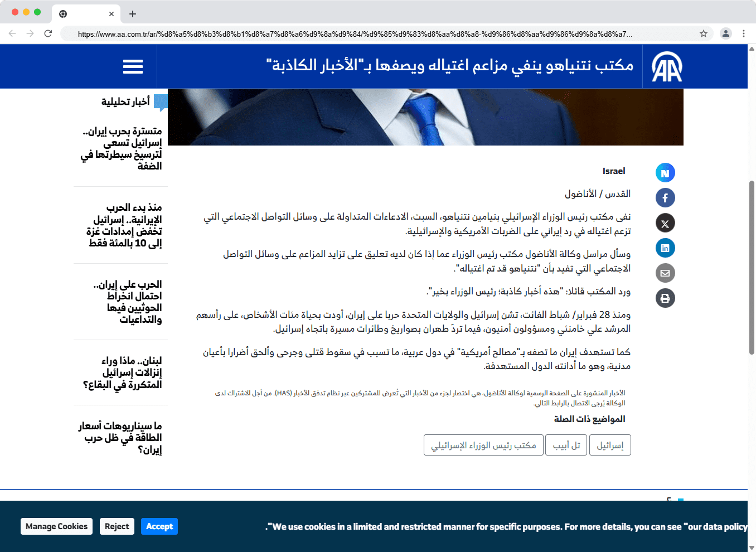The height and width of the screenshot is (552, 756).
Task: Open the Chrome profile icon
Action: pos(725,33)
